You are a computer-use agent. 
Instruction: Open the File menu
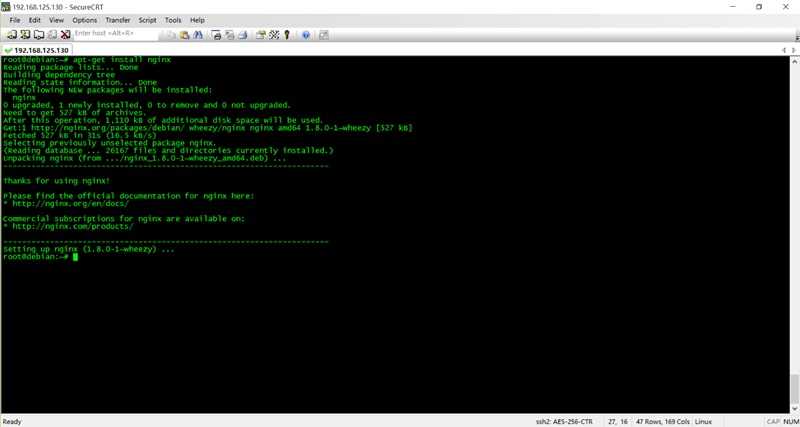pyautogui.click(x=15, y=20)
